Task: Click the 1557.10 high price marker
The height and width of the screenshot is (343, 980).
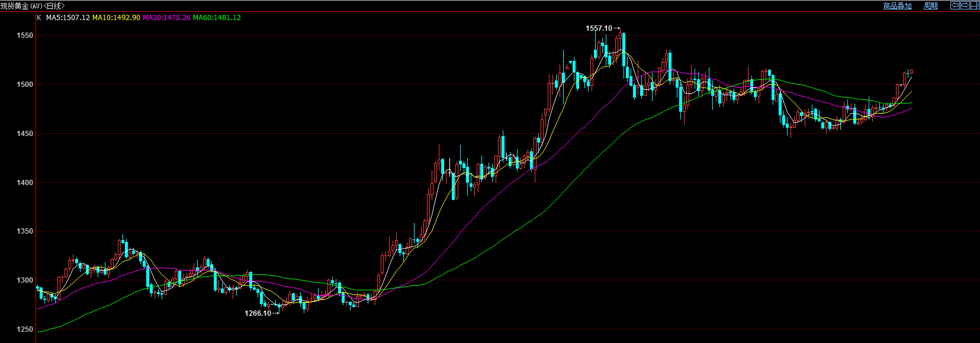Action: pos(599,28)
